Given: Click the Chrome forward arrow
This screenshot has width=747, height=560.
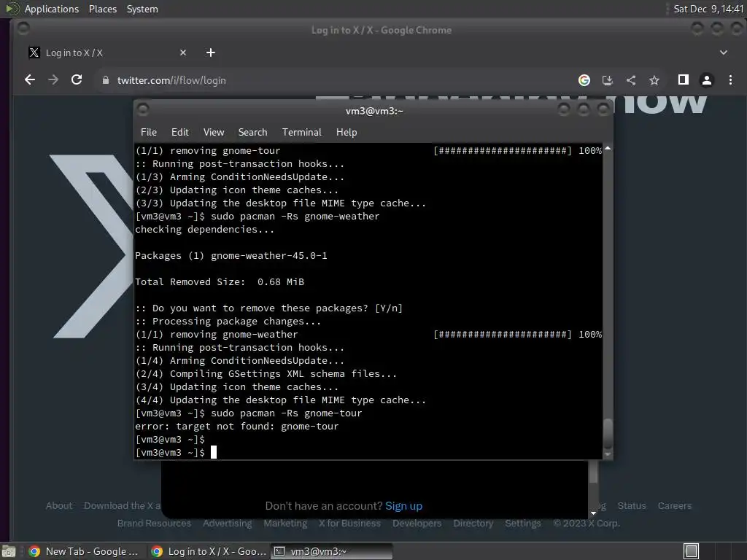Looking at the screenshot, I should coord(53,80).
